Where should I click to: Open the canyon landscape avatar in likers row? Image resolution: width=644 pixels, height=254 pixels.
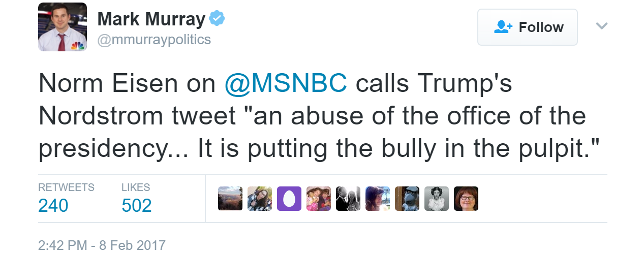(x=230, y=199)
